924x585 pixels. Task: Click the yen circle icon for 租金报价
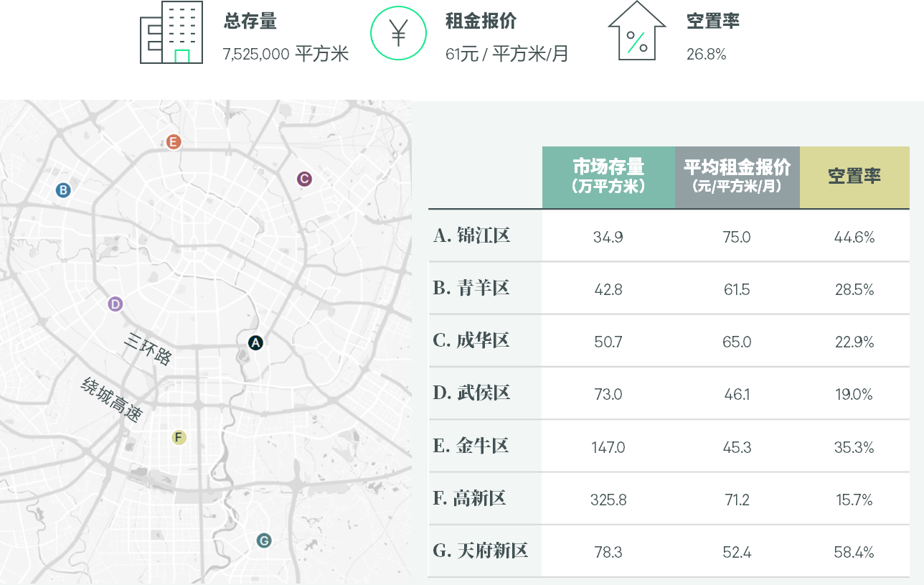click(x=398, y=33)
